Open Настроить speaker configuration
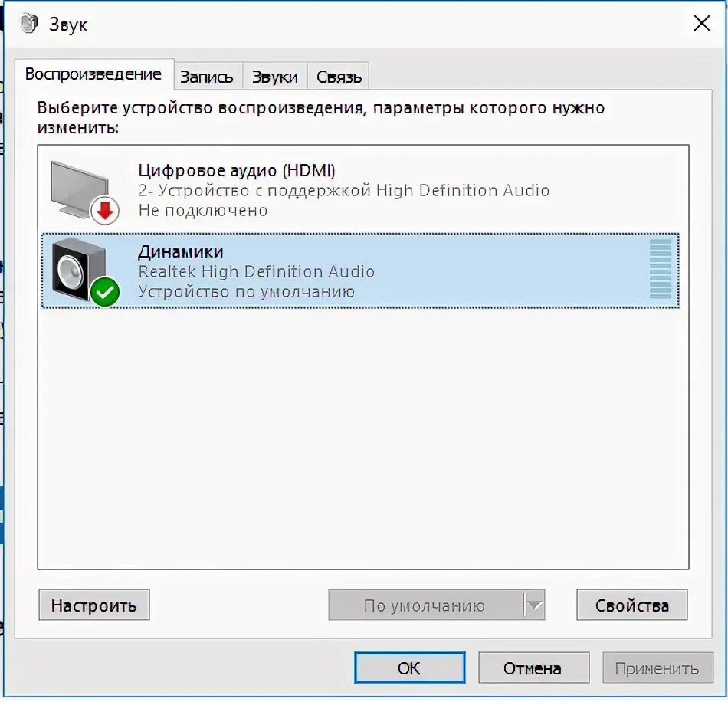Image resolution: width=728 pixels, height=702 pixels. coord(93,605)
